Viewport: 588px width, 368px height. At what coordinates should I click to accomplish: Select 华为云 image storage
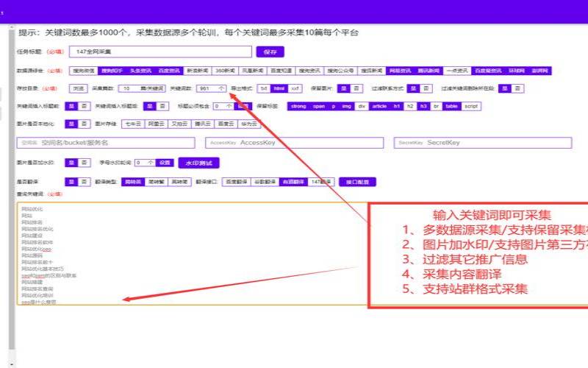(249, 124)
